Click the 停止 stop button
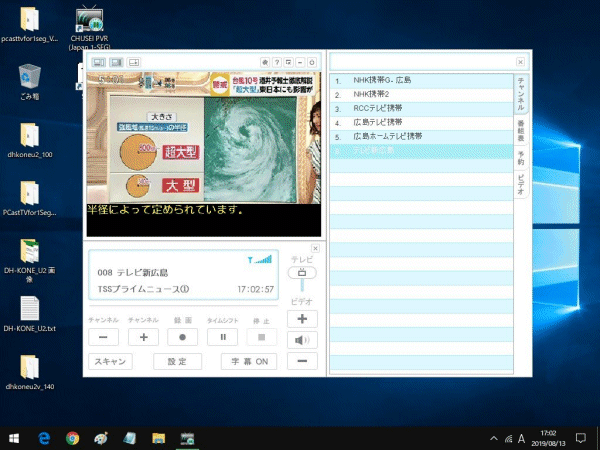The width and height of the screenshot is (600, 450). (x=262, y=337)
